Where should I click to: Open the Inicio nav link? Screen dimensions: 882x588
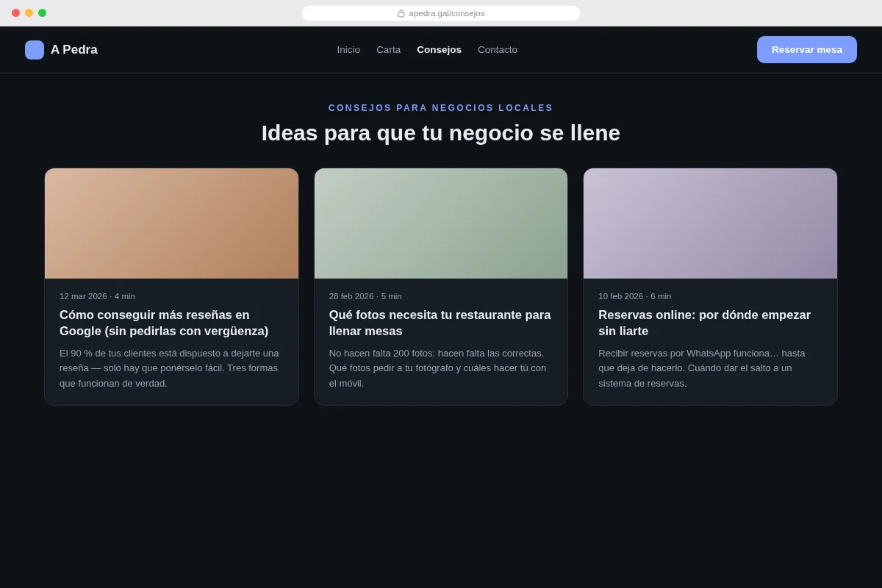[x=348, y=50]
